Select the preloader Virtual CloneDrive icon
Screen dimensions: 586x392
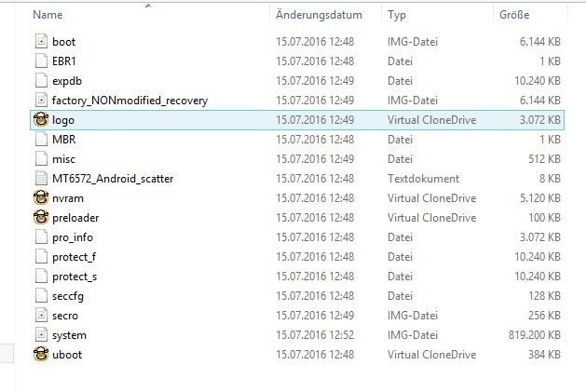tap(41, 218)
